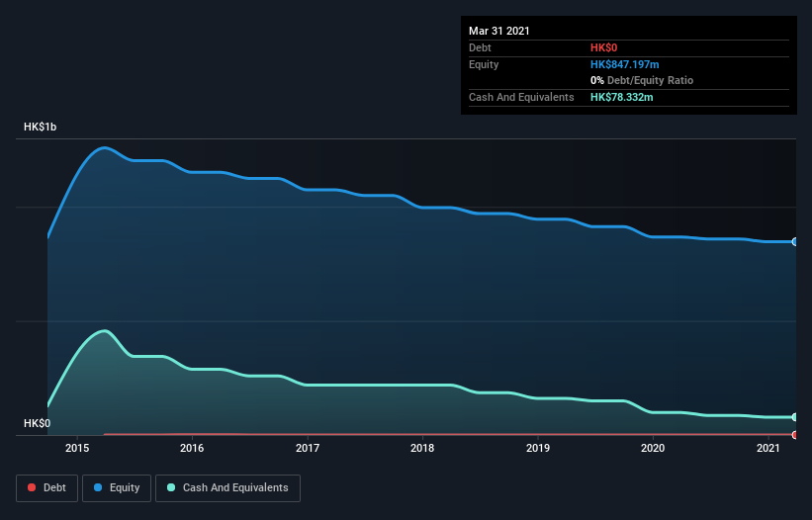Click the 0% Debt/Equity Ratio text
The width and height of the screenshot is (812, 520).
tap(642, 80)
